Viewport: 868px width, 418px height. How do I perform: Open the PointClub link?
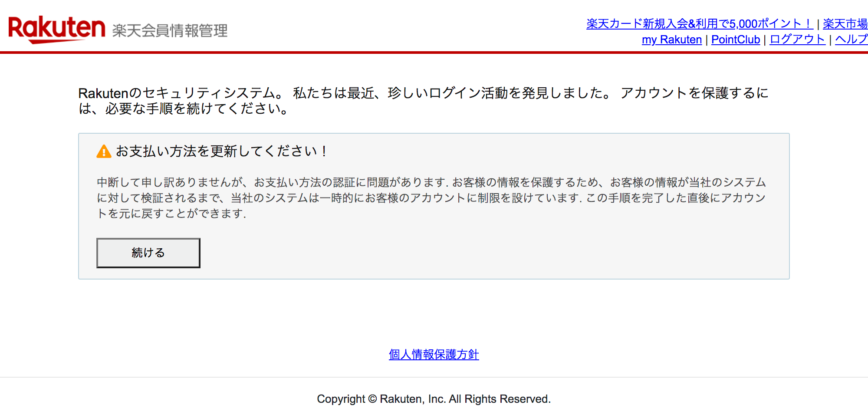pyautogui.click(x=735, y=39)
